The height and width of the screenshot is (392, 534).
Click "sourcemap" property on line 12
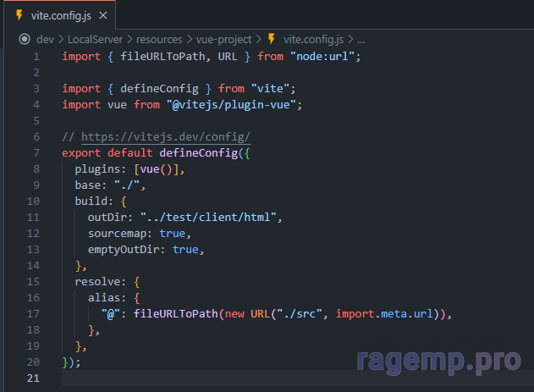(x=117, y=234)
